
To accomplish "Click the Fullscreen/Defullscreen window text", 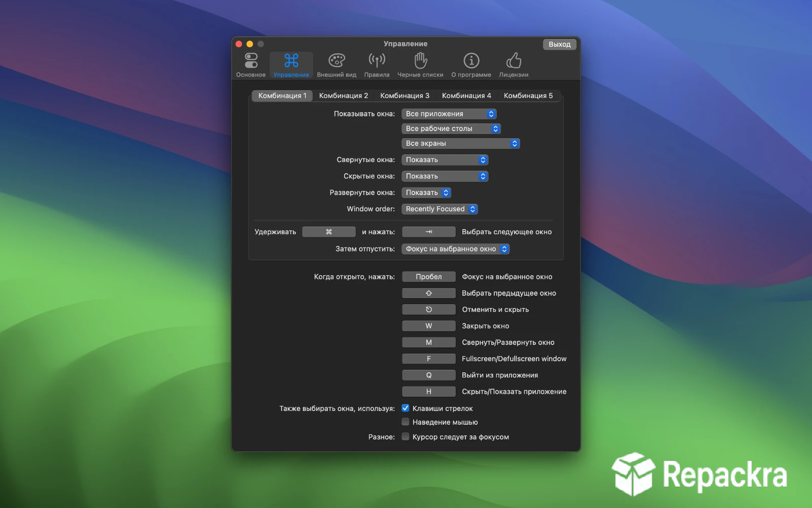I will [514, 359].
